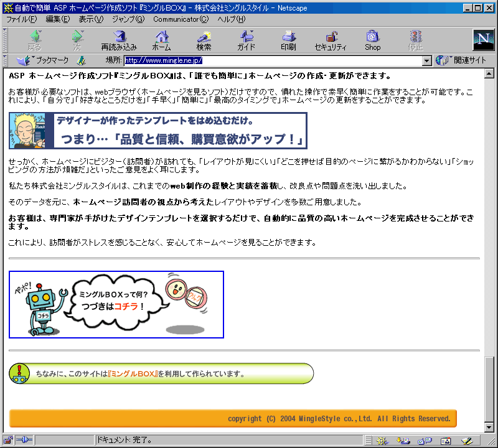Click the component bar grip handle

point(369,441)
